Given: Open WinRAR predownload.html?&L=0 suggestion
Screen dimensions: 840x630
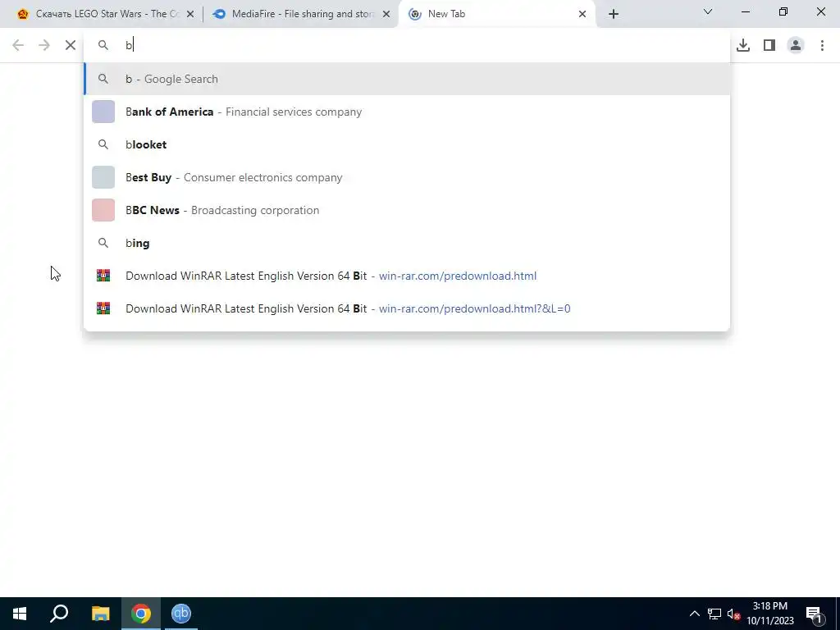Looking at the screenshot, I should 407,308.
